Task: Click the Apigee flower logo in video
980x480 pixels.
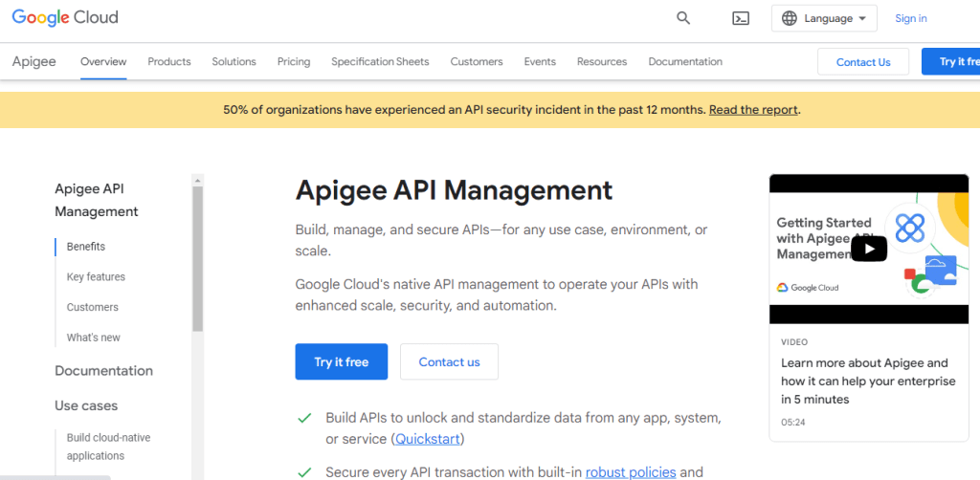Action: (x=910, y=228)
